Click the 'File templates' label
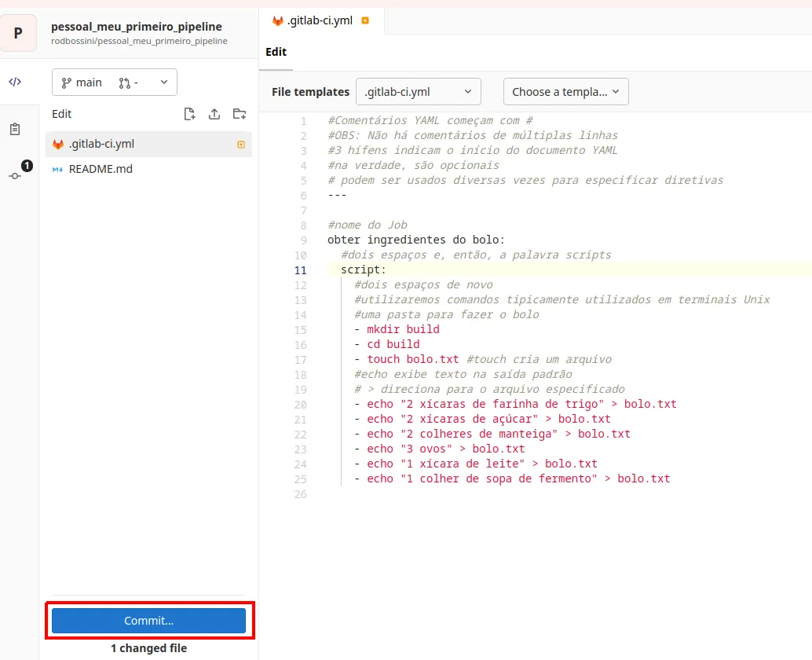This screenshot has width=812, height=660. pyautogui.click(x=311, y=92)
